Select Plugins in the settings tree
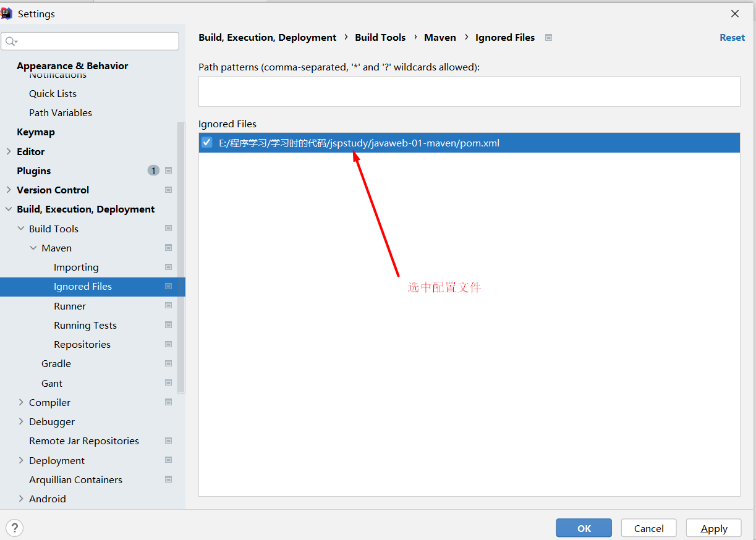The image size is (756, 540). pyautogui.click(x=34, y=171)
